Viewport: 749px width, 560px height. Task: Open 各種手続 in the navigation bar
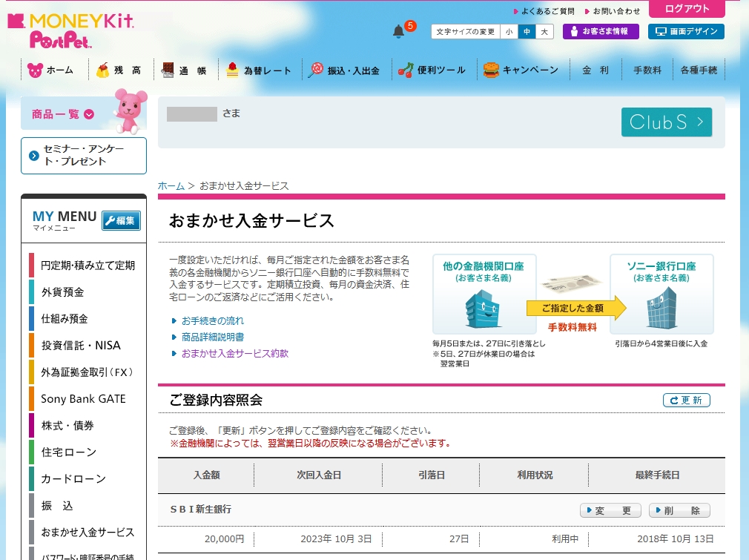coord(699,70)
